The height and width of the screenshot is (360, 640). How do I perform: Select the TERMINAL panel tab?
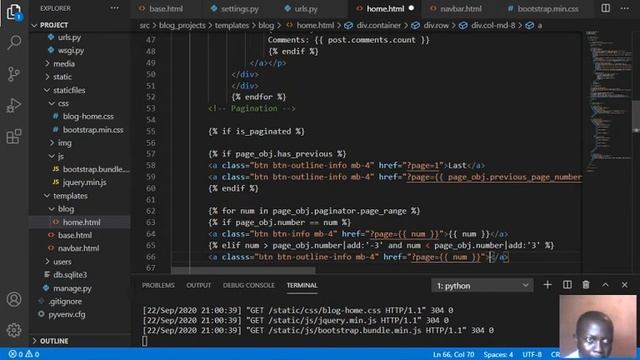pyautogui.click(x=302, y=285)
